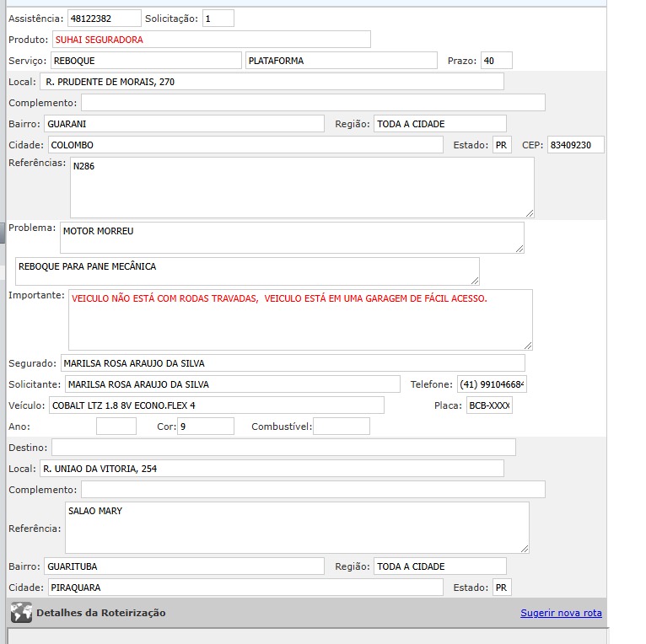
Task: Focus the Bairro field containing GUARANI
Action: coord(183,124)
